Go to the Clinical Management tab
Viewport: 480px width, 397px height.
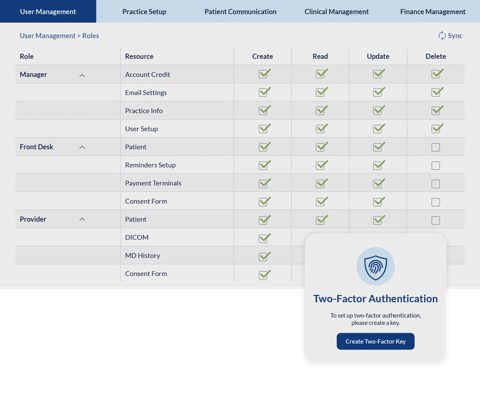point(336,11)
